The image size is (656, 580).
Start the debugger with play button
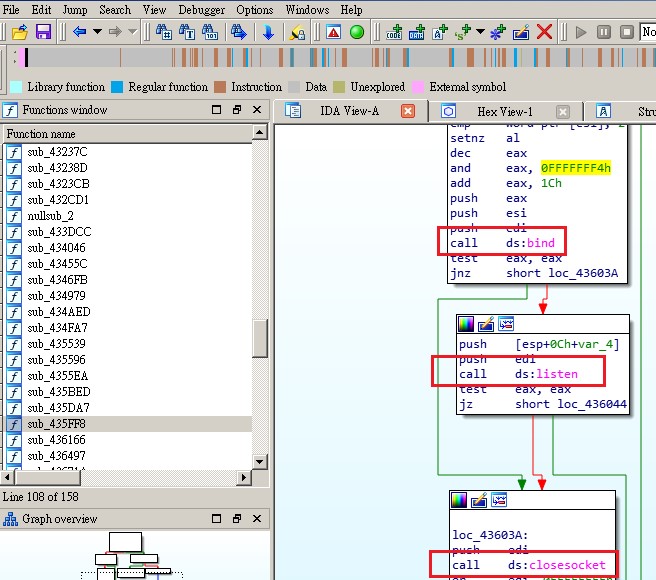click(581, 32)
